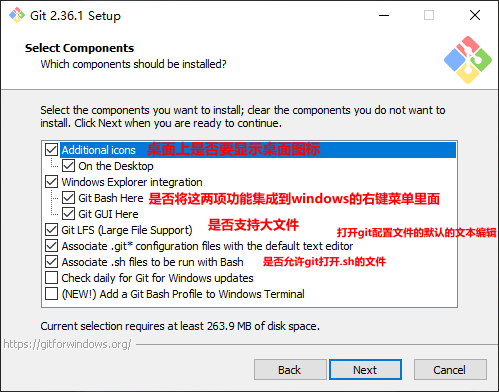
Task: Open the gitforwindows.org link
Action: [x=68, y=344]
